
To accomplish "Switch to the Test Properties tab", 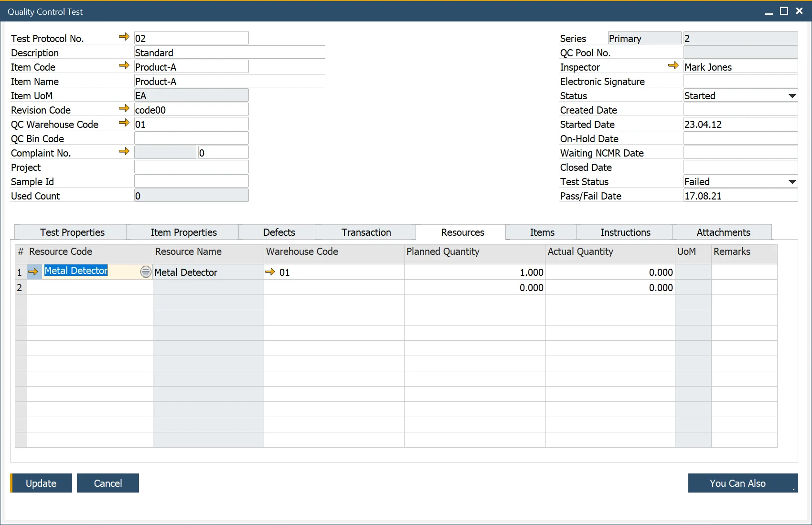I will (x=72, y=232).
